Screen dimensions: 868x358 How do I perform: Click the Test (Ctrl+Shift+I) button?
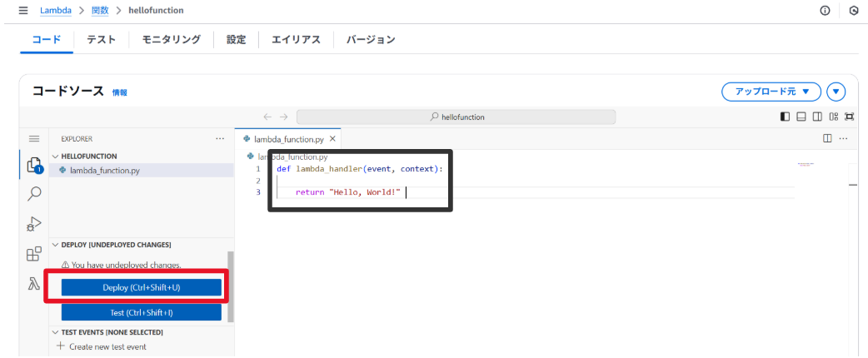point(141,313)
